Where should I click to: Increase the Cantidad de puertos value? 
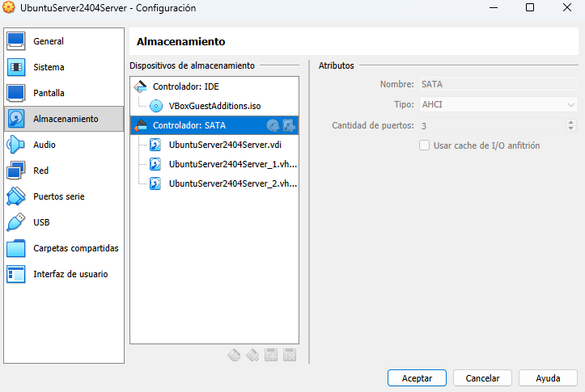click(x=571, y=122)
